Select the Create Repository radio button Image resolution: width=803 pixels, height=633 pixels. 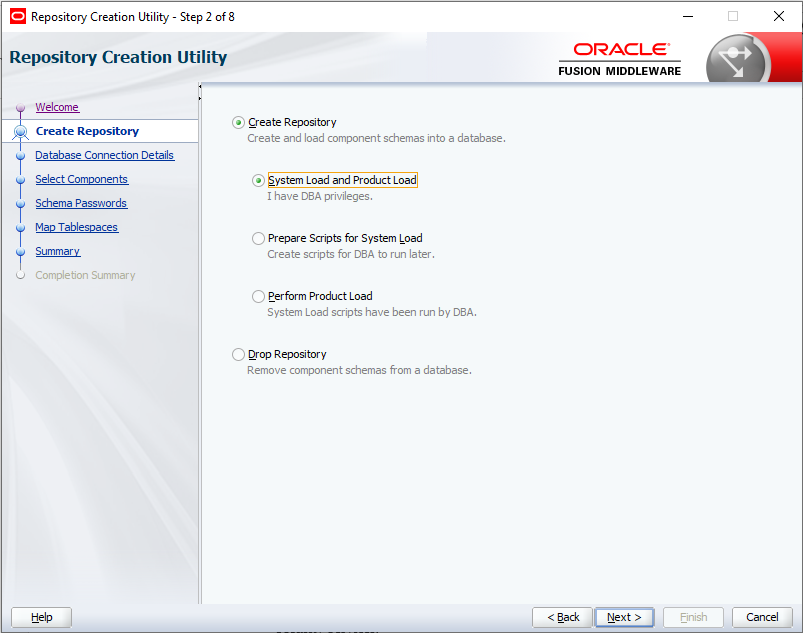click(238, 122)
